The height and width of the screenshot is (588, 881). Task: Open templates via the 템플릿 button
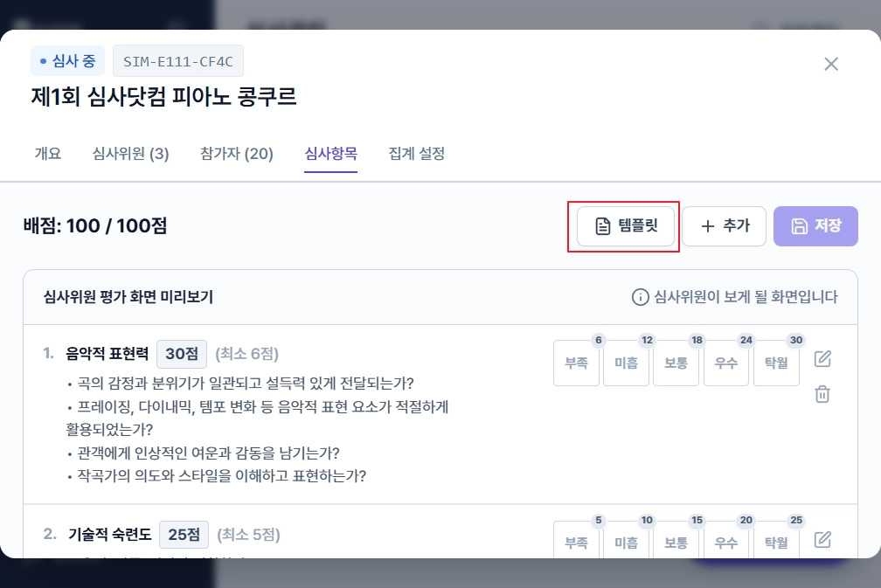[624, 225]
